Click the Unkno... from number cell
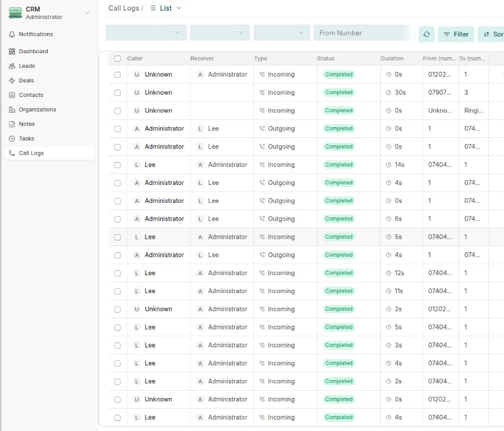Screen dimensions: 504x431 (x=440, y=110)
